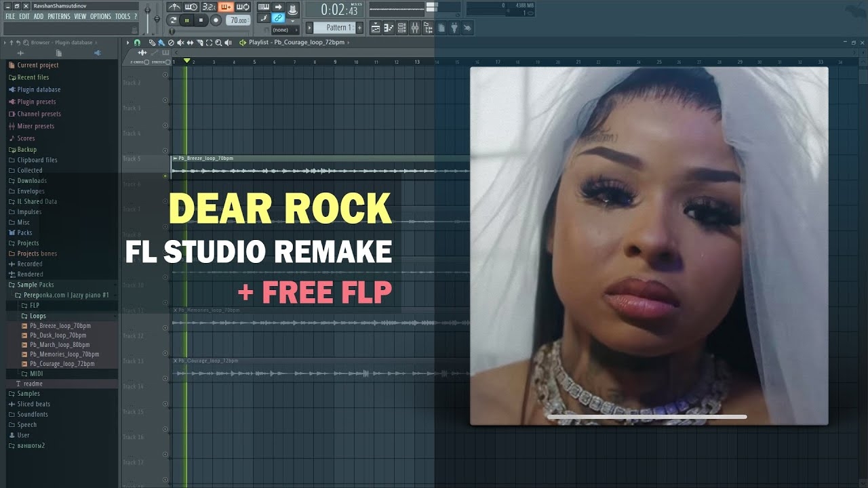
Task: Open the PATTERNS menu
Action: (59, 16)
